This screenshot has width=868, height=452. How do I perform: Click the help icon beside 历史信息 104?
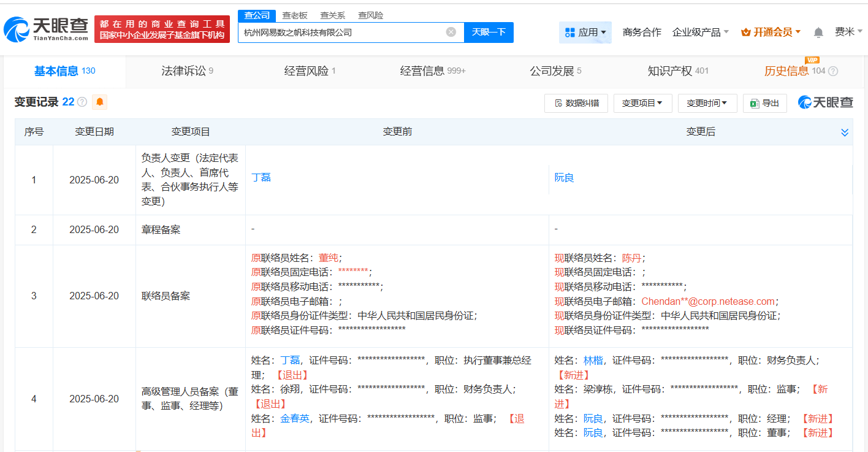[x=833, y=71]
